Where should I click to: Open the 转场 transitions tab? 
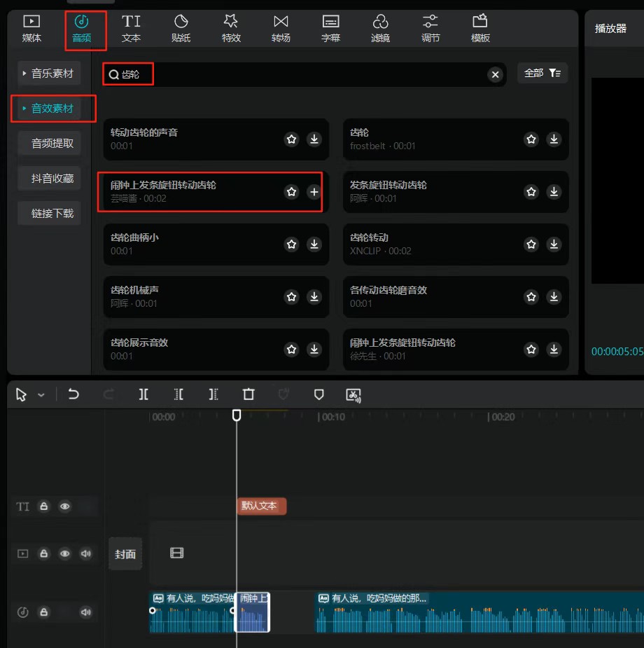(281, 28)
